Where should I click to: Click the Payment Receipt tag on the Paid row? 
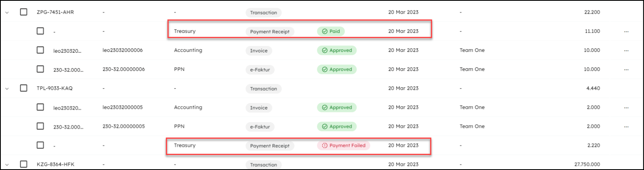pos(270,32)
